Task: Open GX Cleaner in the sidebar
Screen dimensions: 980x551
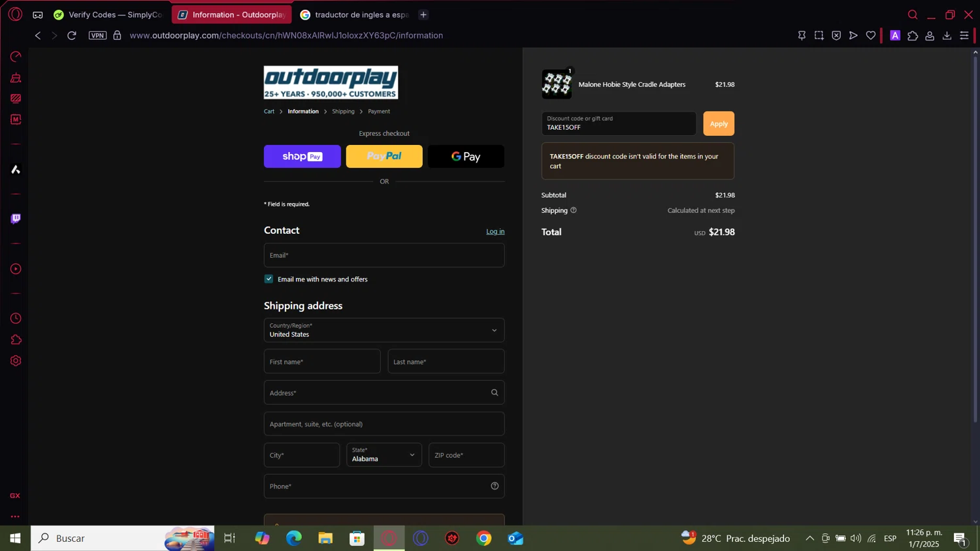Action: (x=16, y=78)
